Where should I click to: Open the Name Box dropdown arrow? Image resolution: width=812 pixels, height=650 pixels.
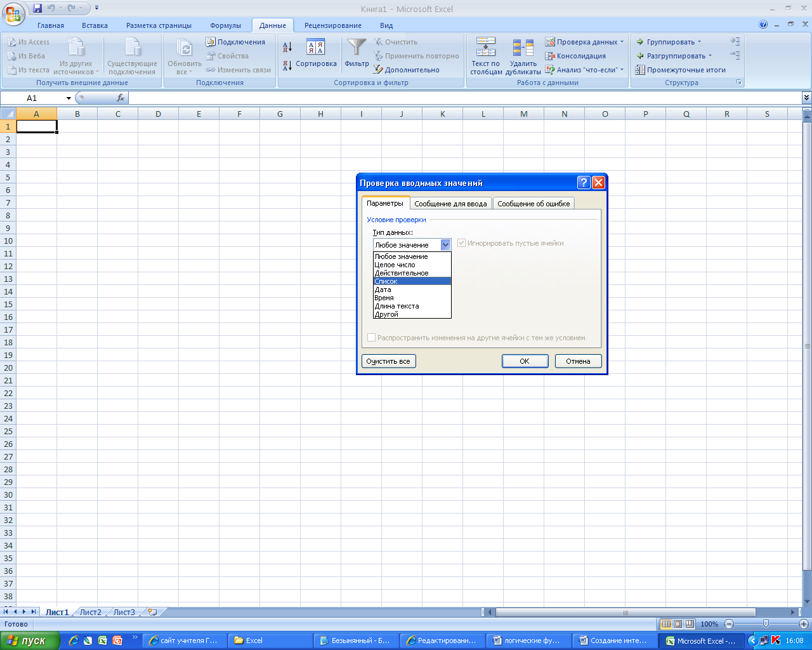tap(69, 98)
